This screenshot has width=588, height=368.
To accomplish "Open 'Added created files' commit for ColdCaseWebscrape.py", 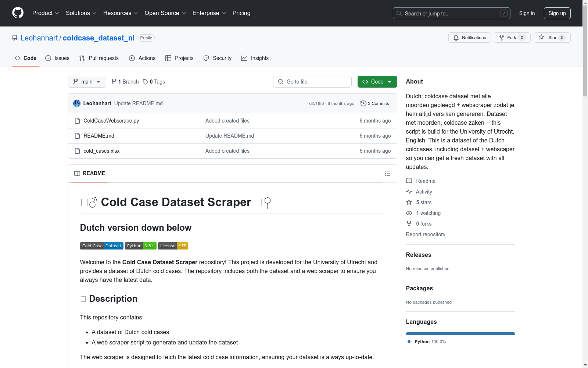I will coord(227,121).
